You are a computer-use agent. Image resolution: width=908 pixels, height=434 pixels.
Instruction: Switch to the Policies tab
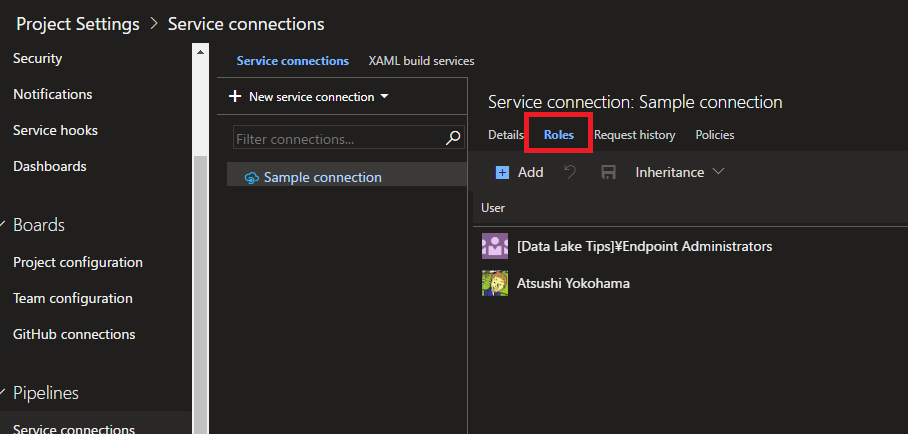point(715,135)
